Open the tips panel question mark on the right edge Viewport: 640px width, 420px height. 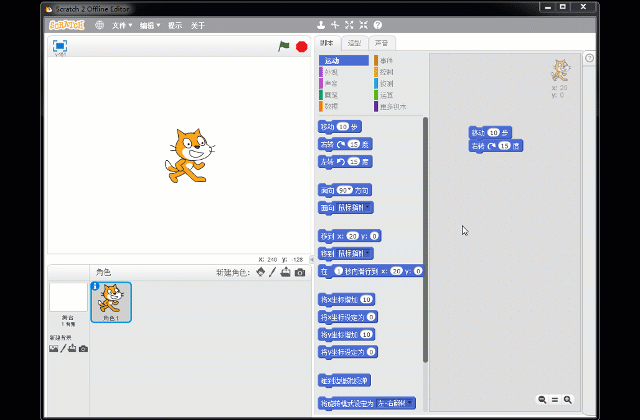point(589,58)
